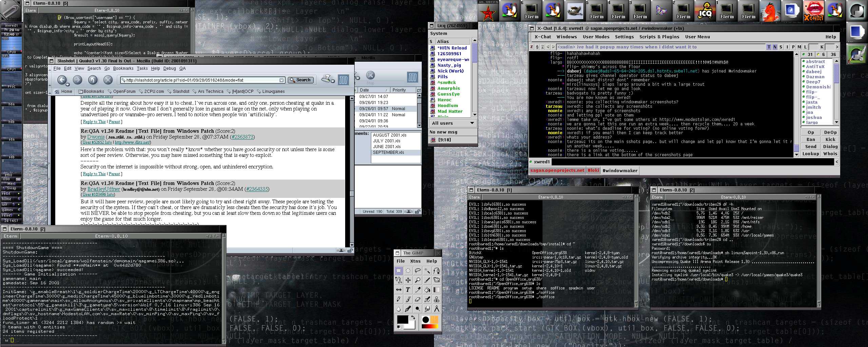Swap GIMP foreground and background colors
Viewport: 868px width, 347px height.
(x=413, y=318)
